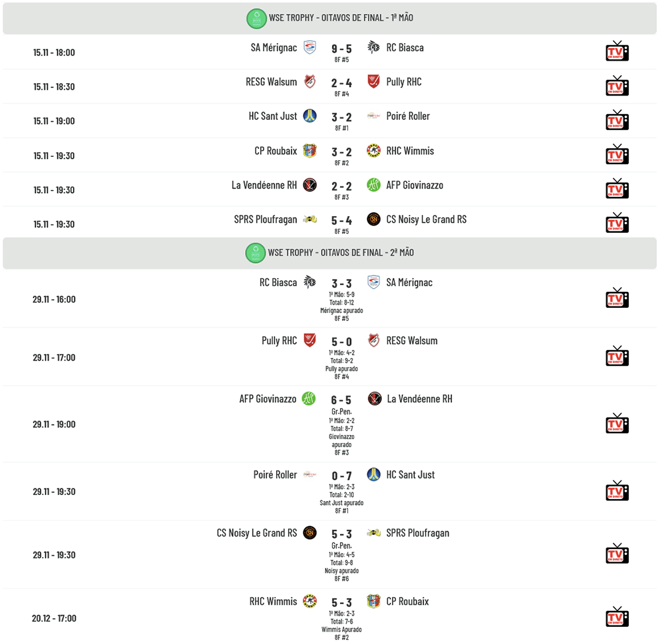Open TV broadcast for RESG Walsum vs Pully RHC

click(x=617, y=86)
